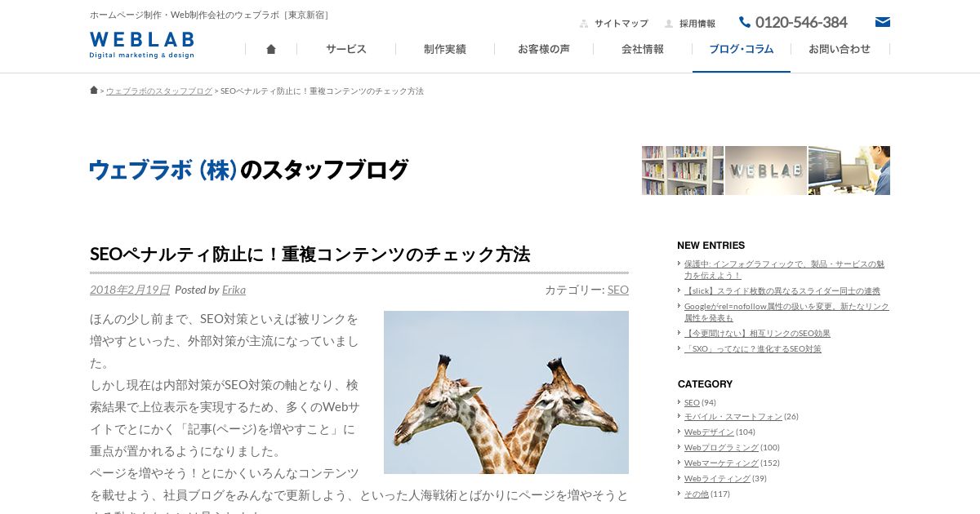Click ウェブラボのスタッフブログ breadcrumb link
Image resolution: width=980 pixels, height=514 pixels.
159,91
